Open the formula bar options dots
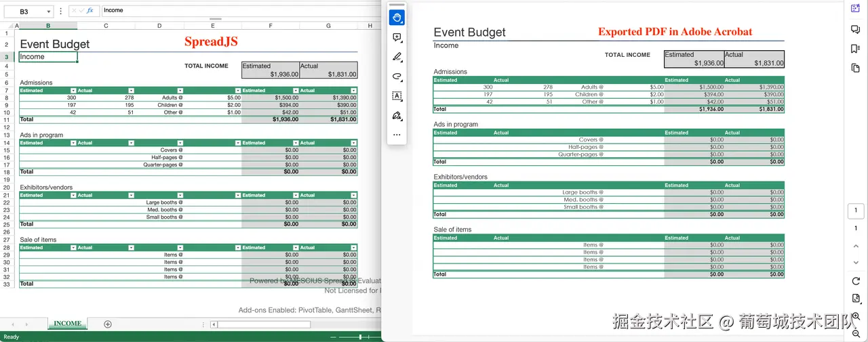This screenshot has width=868, height=342. click(x=61, y=11)
